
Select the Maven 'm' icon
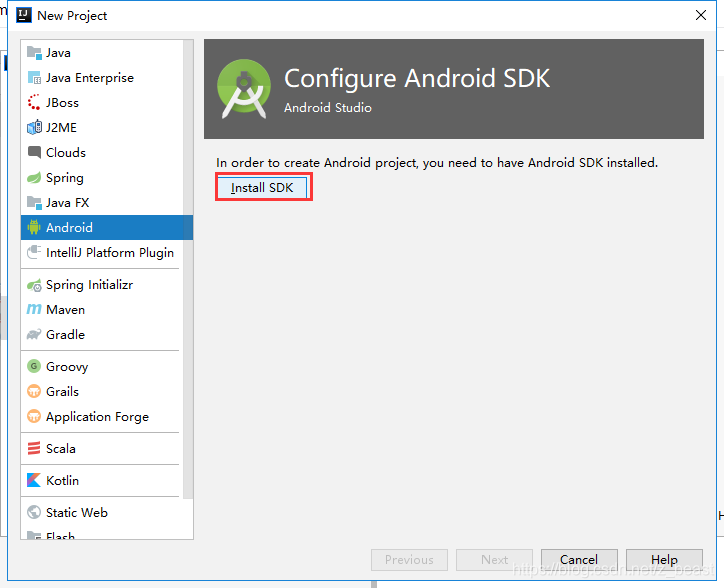(x=34, y=309)
